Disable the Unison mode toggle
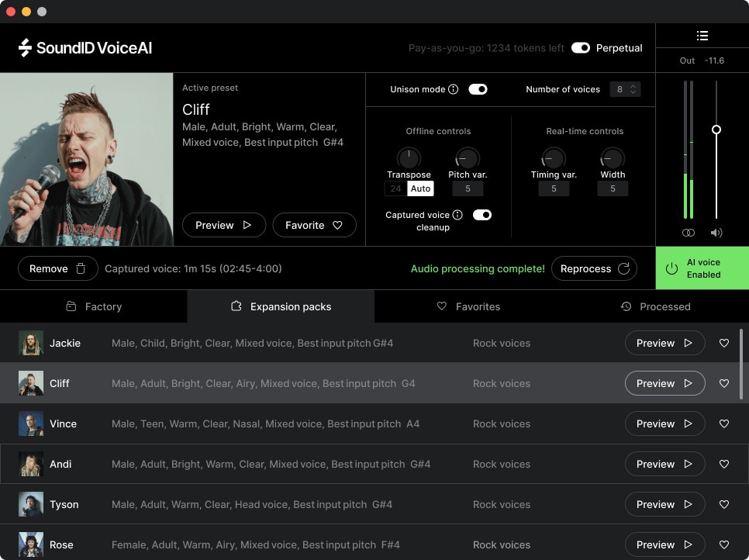 pos(478,89)
